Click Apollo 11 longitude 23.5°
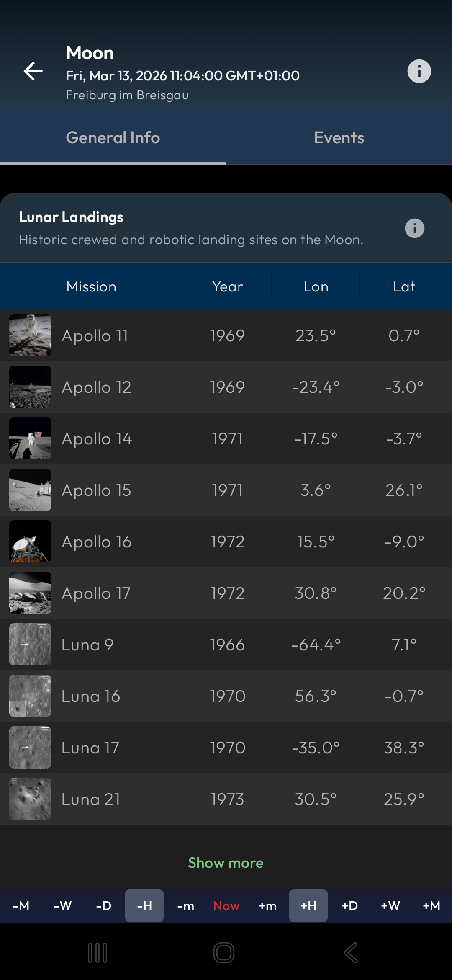Image resolution: width=452 pixels, height=980 pixels. click(x=316, y=335)
